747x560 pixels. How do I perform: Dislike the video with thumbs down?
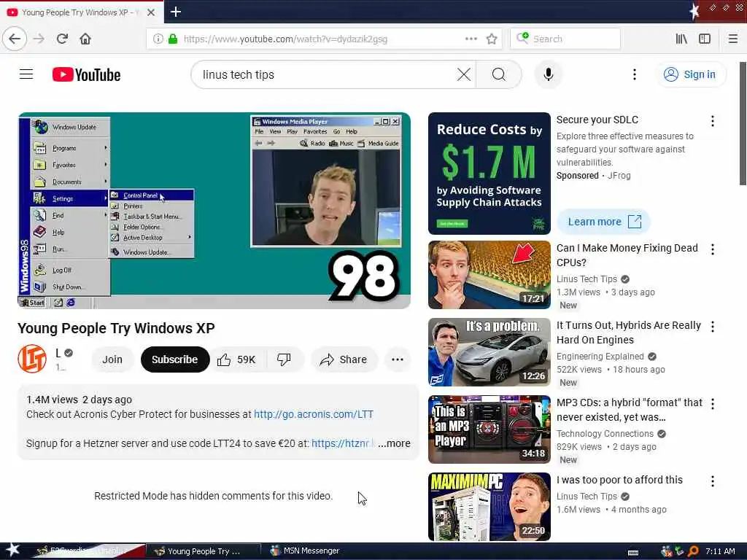tap(284, 359)
